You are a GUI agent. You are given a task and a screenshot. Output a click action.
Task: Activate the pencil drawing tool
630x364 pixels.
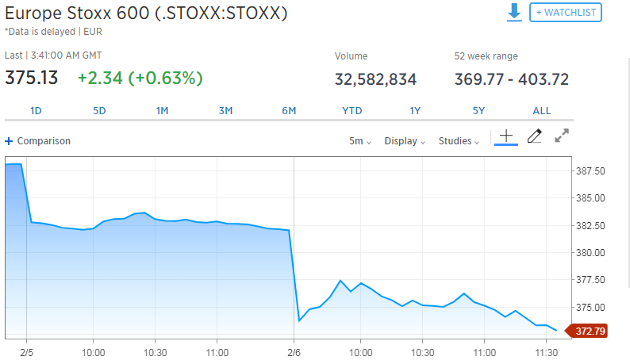pyautogui.click(x=534, y=136)
